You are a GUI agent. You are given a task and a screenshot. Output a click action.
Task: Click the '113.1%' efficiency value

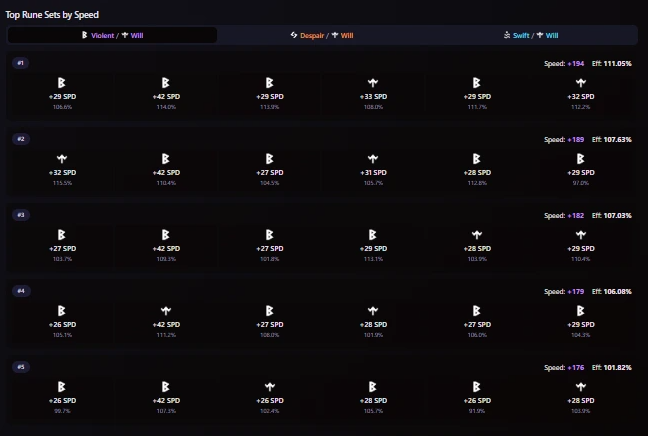[373, 259]
